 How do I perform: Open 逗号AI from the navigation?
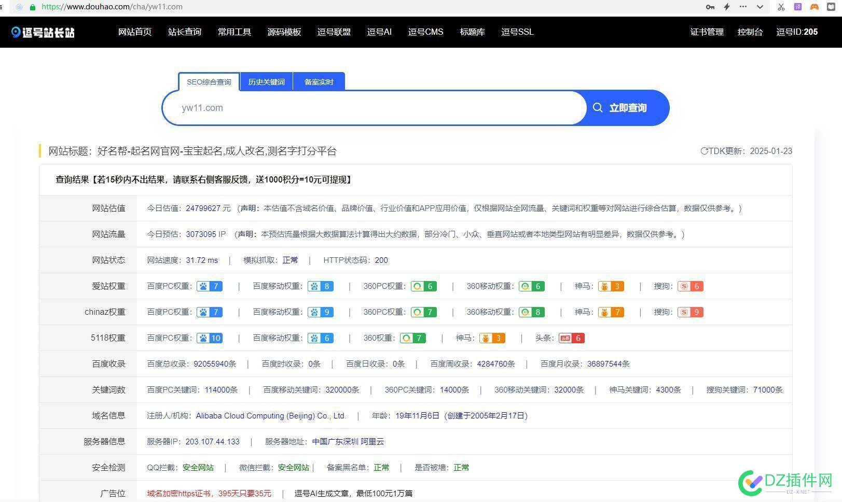(x=379, y=32)
